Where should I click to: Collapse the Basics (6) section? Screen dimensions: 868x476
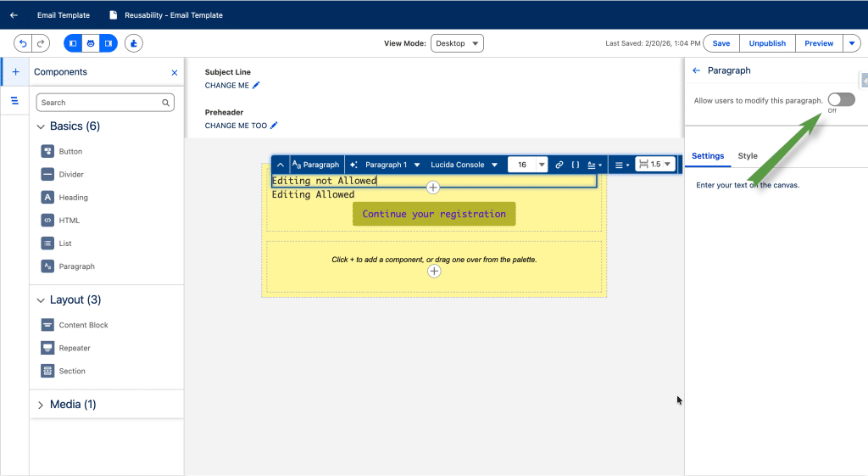[x=40, y=127]
